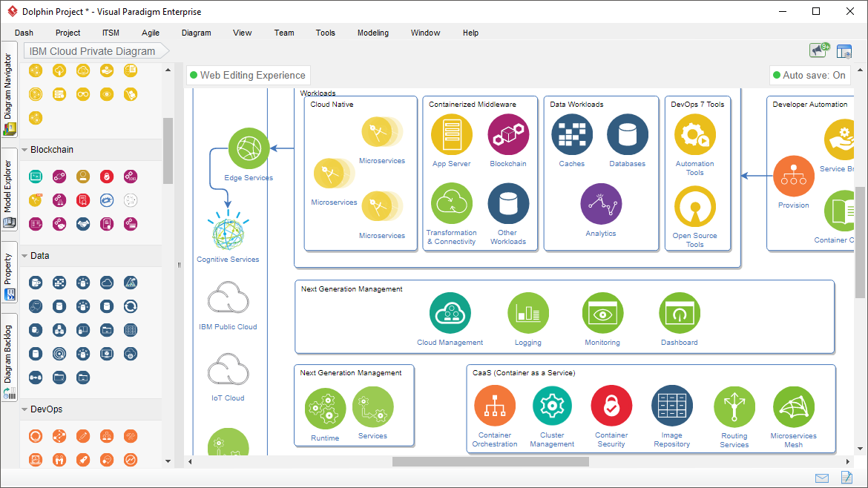This screenshot has width=868, height=488.
Task: Select the Provision icon
Action: point(794,176)
